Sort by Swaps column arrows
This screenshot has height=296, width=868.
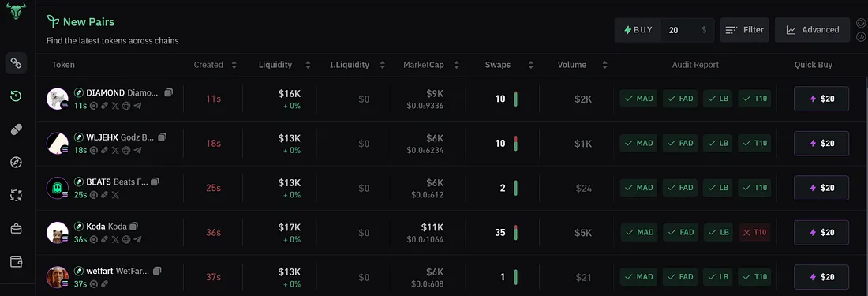(x=531, y=65)
